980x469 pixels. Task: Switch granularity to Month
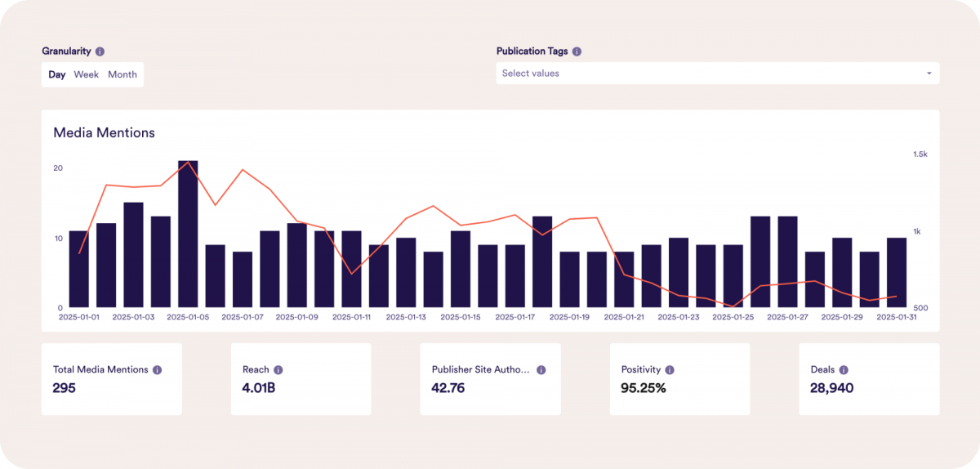(122, 74)
